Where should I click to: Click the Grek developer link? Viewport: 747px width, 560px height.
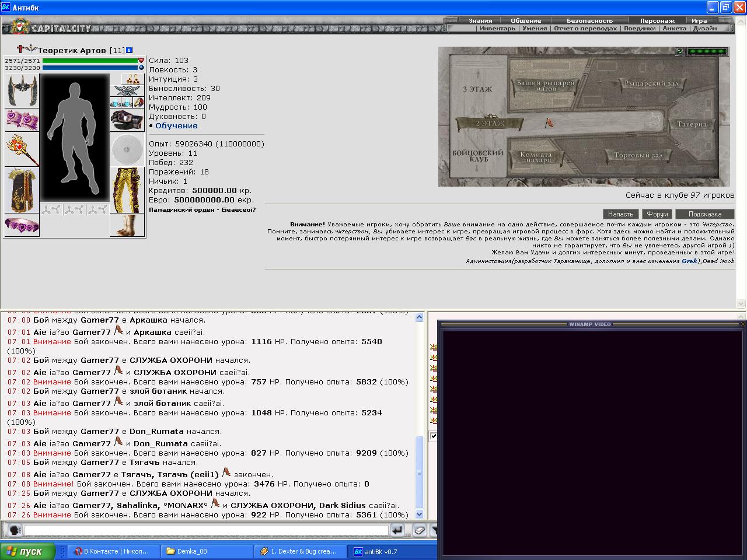click(x=689, y=261)
